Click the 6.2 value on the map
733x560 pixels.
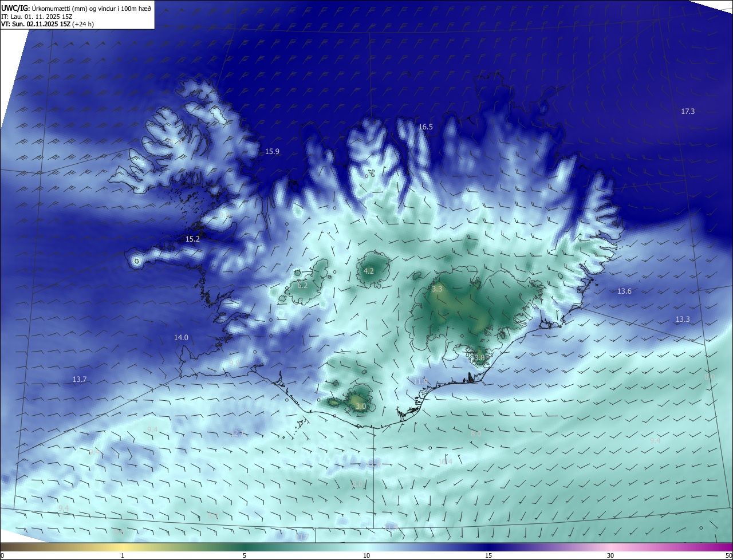click(x=302, y=285)
